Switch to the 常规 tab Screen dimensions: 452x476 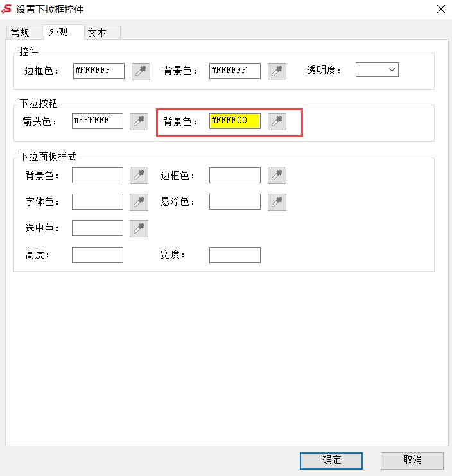24,33
